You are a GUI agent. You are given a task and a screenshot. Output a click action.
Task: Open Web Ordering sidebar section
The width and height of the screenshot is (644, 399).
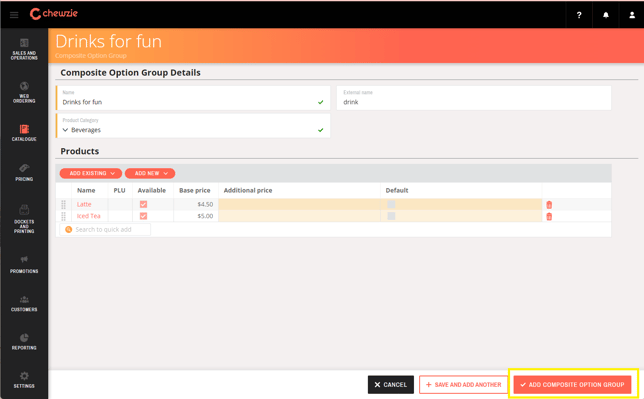click(x=24, y=92)
